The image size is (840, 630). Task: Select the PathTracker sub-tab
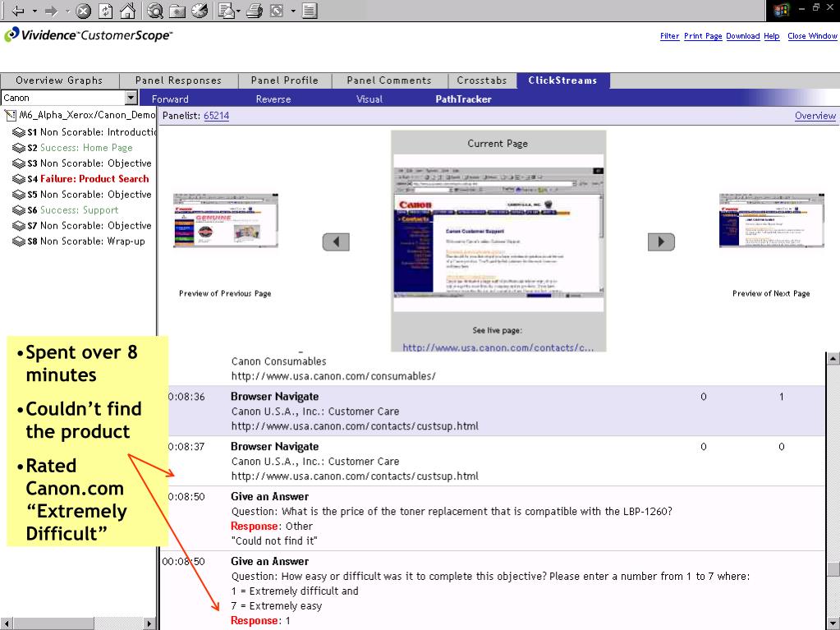click(x=463, y=99)
